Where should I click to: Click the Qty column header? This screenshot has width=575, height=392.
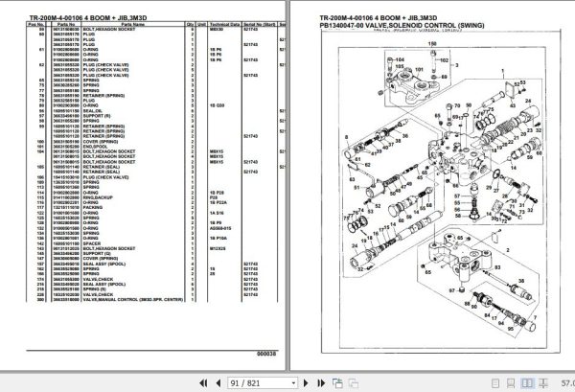(x=191, y=25)
